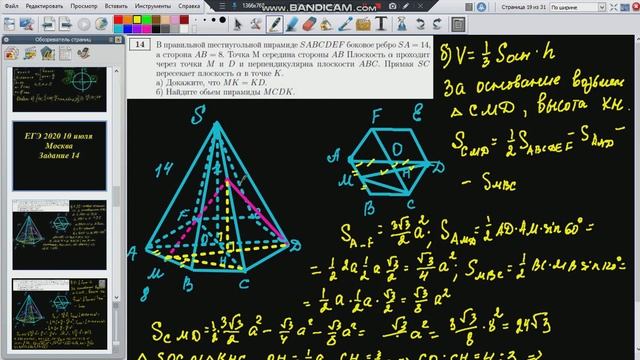640x360 pixels.
Task: Choose the second-largest pen thickness dot
Action: coord(213,20)
